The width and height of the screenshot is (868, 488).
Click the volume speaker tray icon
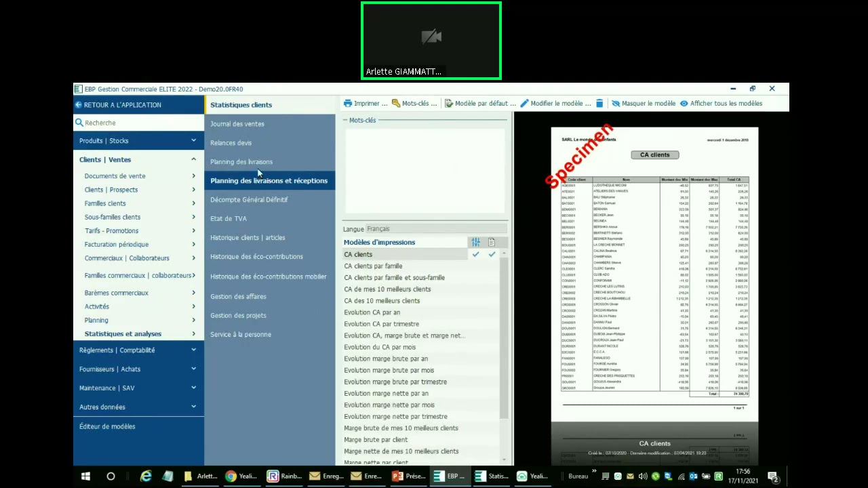tap(643, 476)
